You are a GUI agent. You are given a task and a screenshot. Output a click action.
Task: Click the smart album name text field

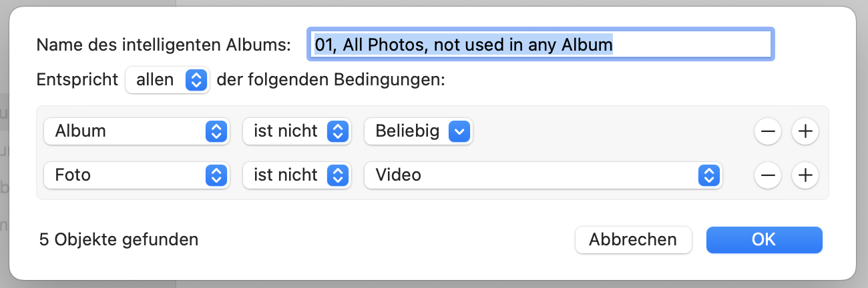(x=539, y=45)
